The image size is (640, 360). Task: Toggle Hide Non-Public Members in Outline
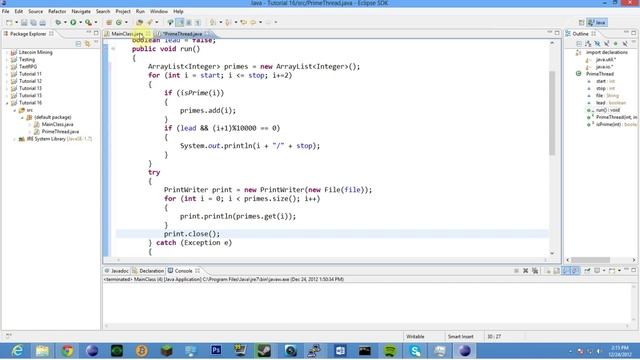point(616,44)
